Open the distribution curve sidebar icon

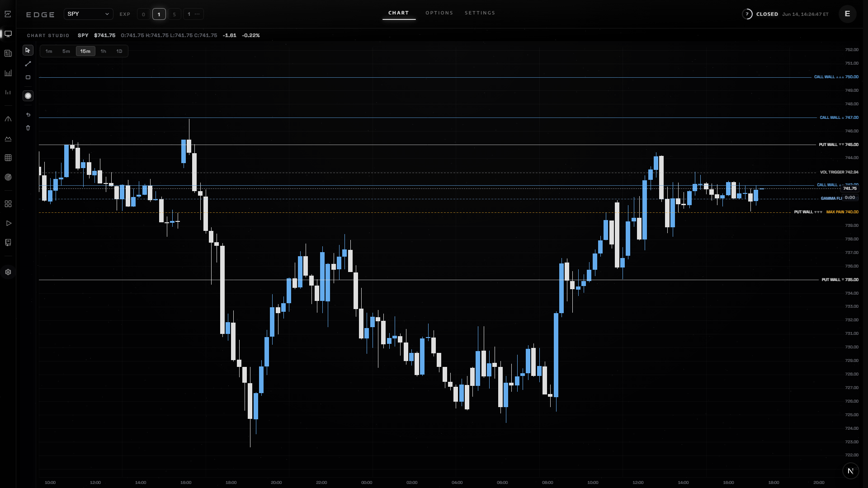pyautogui.click(x=8, y=119)
